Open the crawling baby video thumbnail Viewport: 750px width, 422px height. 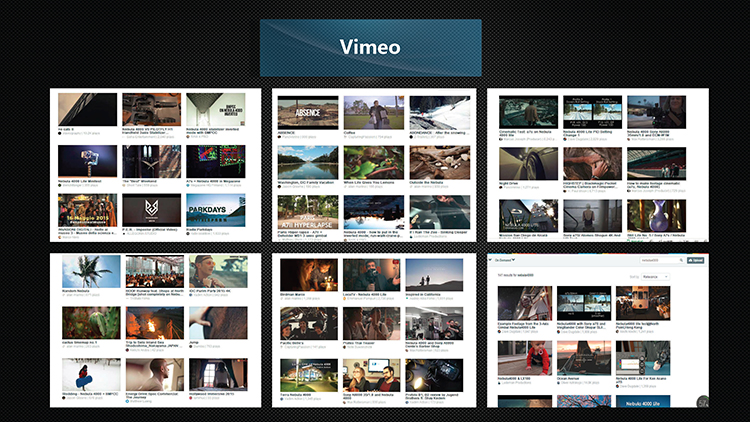coord(525,358)
